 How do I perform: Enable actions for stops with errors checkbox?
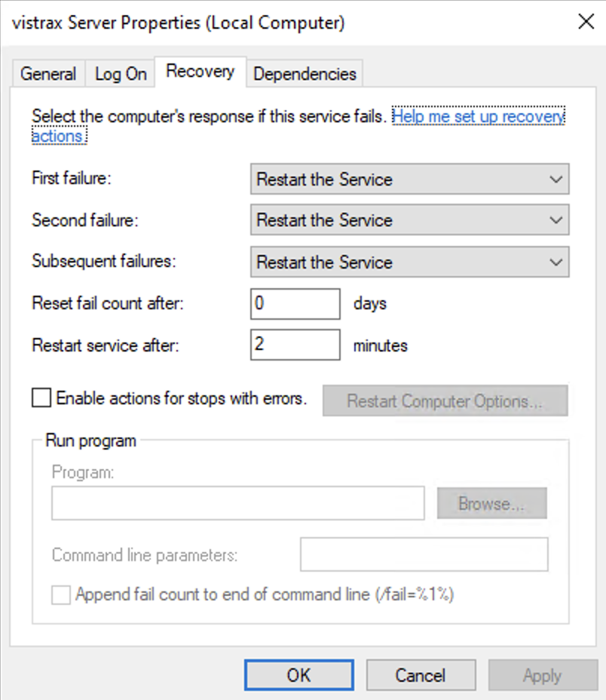(x=41, y=398)
